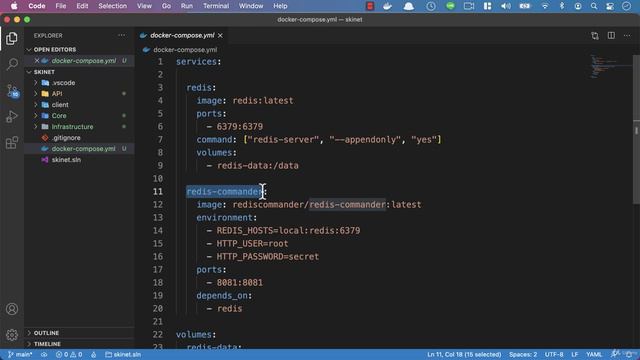Change language mode YAML
This screenshot has width=640, height=360.
point(594,354)
